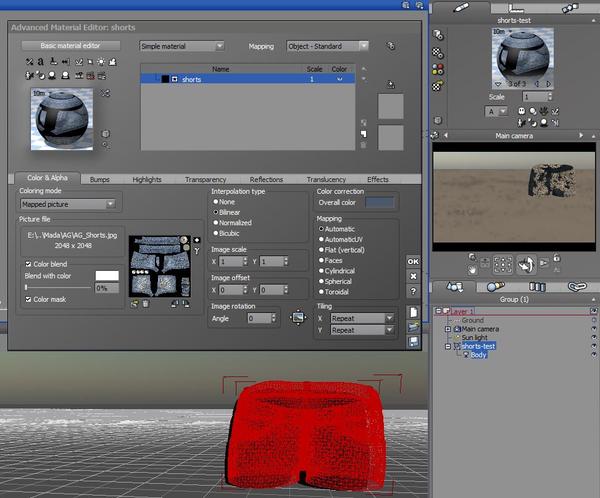Open help with the question mark icon

(413, 291)
